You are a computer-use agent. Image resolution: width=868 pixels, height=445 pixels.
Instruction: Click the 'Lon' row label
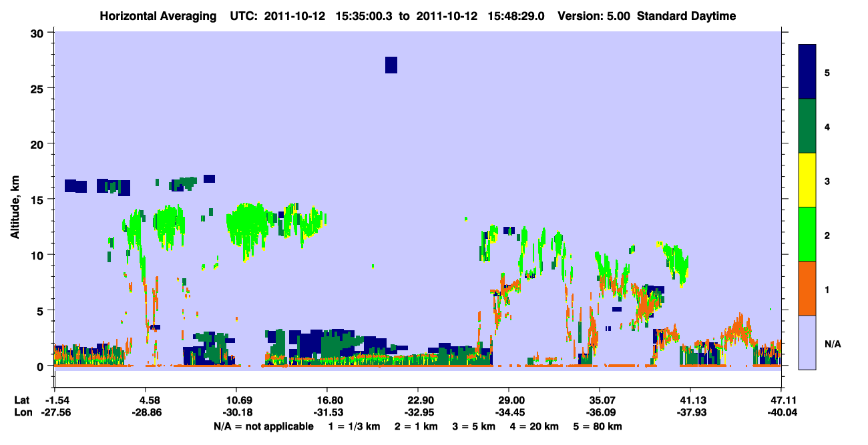point(22,413)
